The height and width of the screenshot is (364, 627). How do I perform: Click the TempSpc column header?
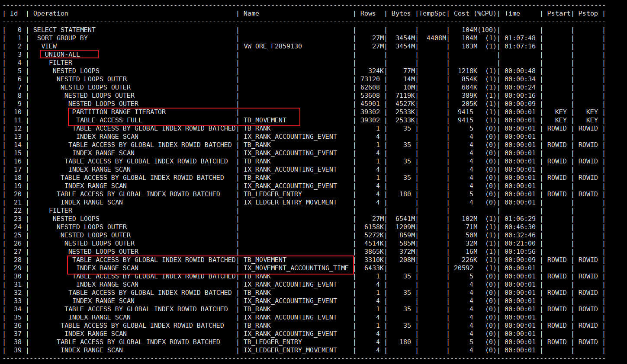coord(432,13)
